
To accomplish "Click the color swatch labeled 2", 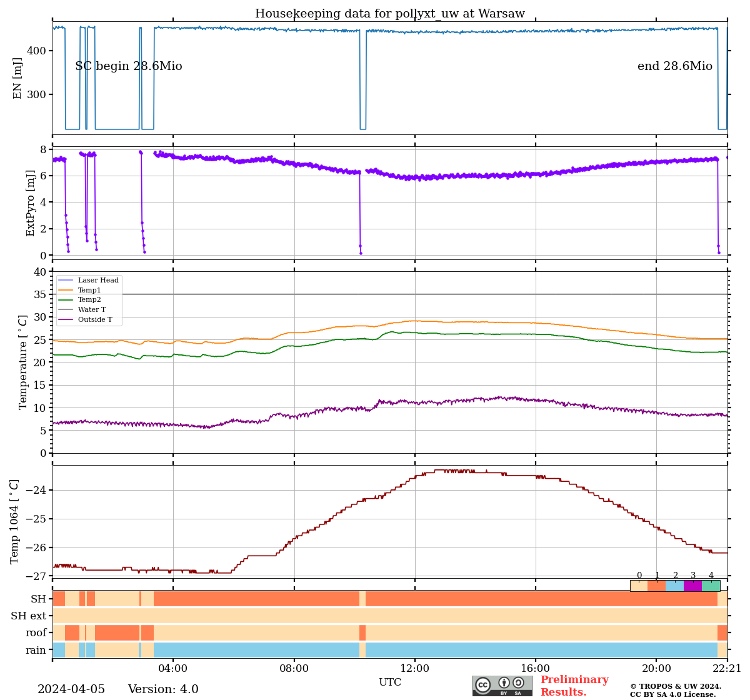I will click(675, 586).
